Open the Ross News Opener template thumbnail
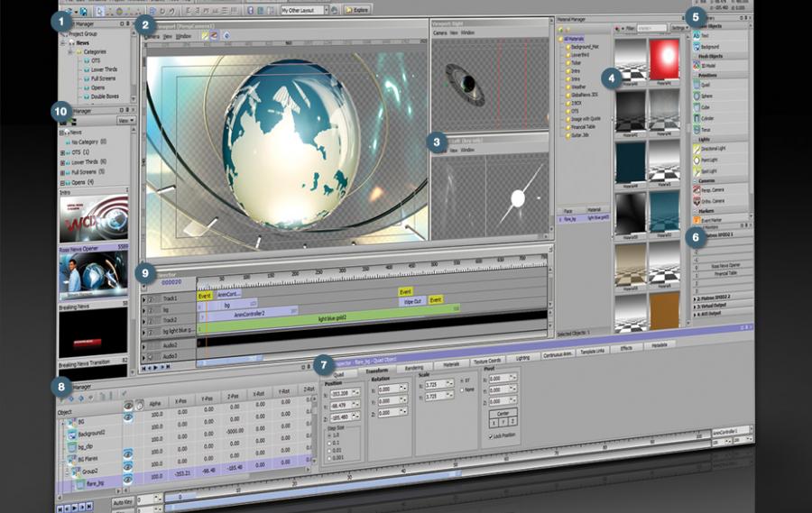This screenshot has width=812, height=513. pos(93,275)
